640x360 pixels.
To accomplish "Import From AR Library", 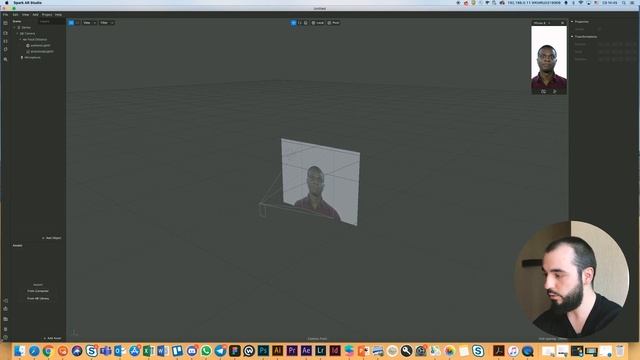I will coord(38,298).
